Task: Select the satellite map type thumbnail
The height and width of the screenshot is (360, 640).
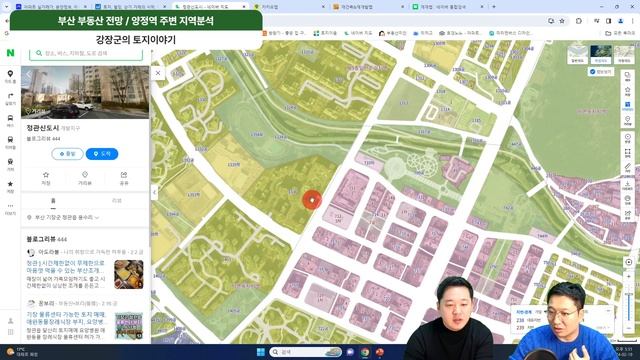Action: pyautogui.click(x=601, y=55)
